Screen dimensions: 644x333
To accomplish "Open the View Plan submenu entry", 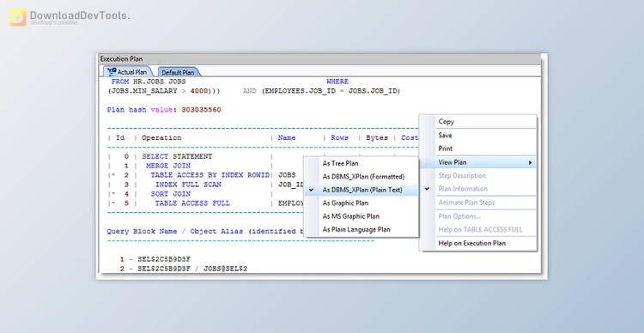I will 477,162.
